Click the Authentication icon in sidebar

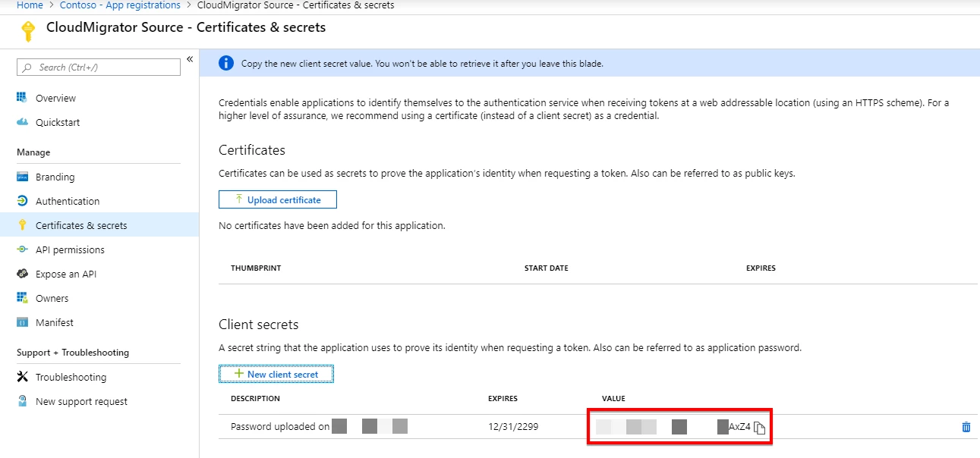click(x=22, y=201)
